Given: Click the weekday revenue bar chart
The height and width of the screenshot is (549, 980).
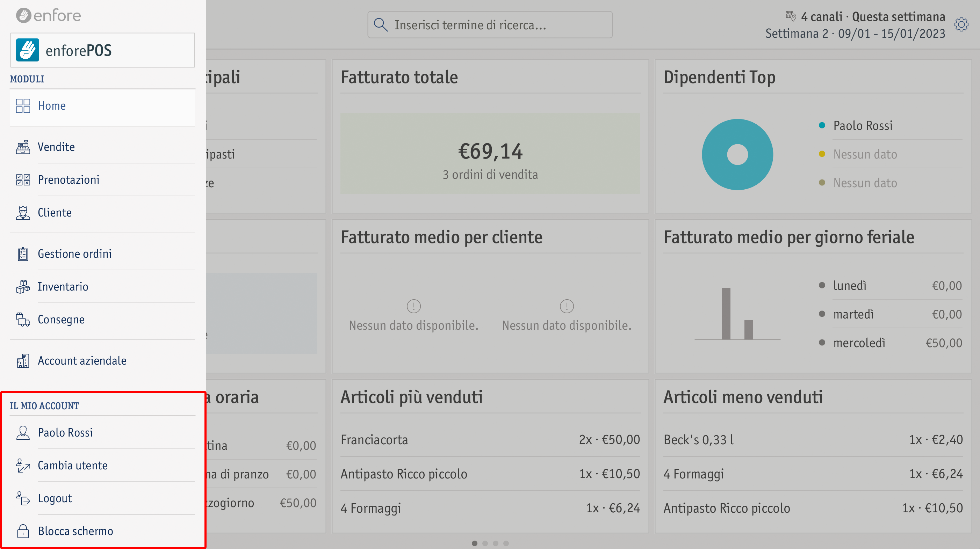Looking at the screenshot, I should [737, 314].
